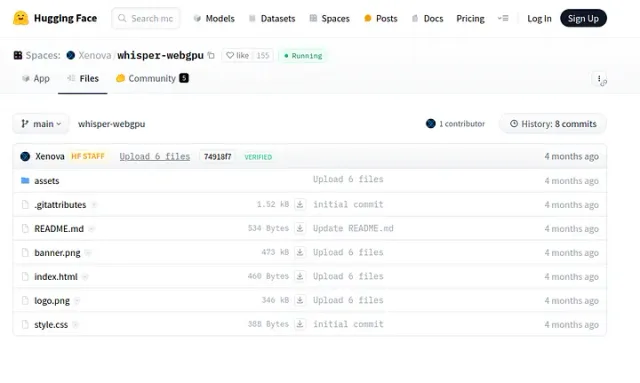Click the VERIFIED badge

pos(258,157)
